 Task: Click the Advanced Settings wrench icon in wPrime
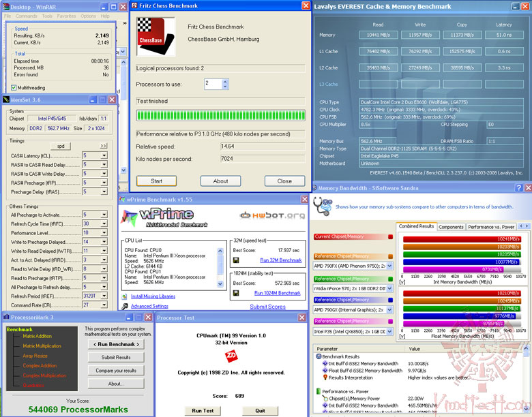(125, 306)
